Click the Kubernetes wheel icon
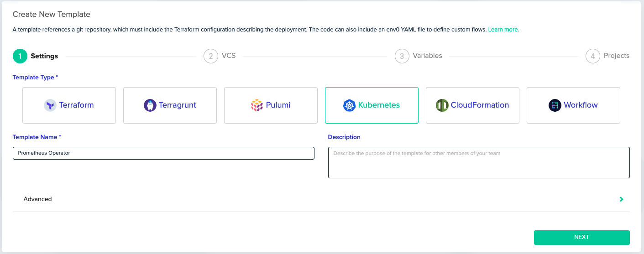644x254 pixels. [x=349, y=105]
